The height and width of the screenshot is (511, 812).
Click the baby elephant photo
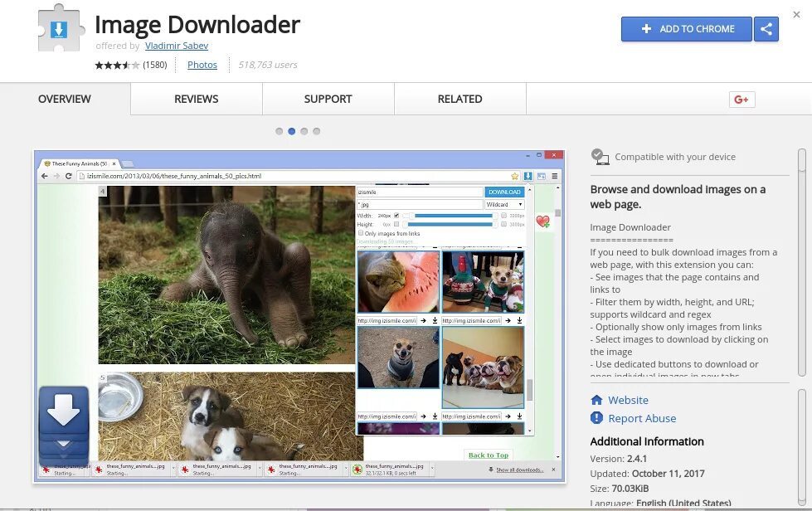point(226,275)
